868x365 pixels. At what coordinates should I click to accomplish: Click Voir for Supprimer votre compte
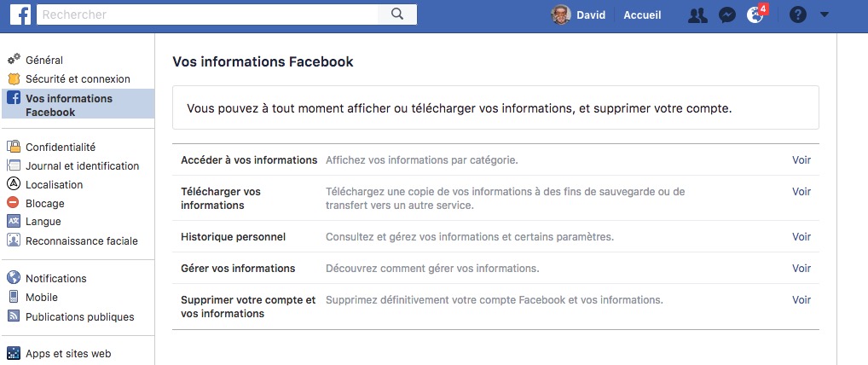[801, 299]
